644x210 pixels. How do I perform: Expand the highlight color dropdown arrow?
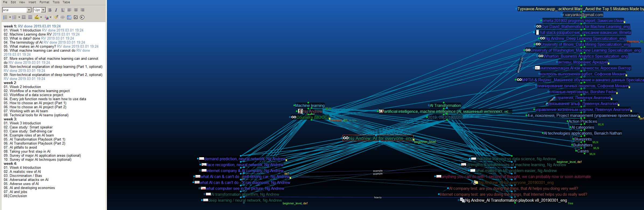pos(41,17)
